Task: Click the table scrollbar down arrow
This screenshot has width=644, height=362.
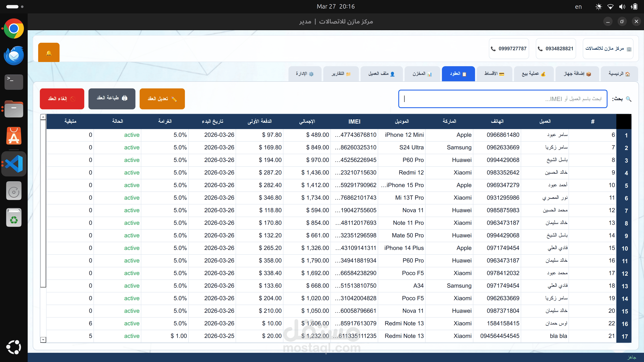Action: click(43, 340)
